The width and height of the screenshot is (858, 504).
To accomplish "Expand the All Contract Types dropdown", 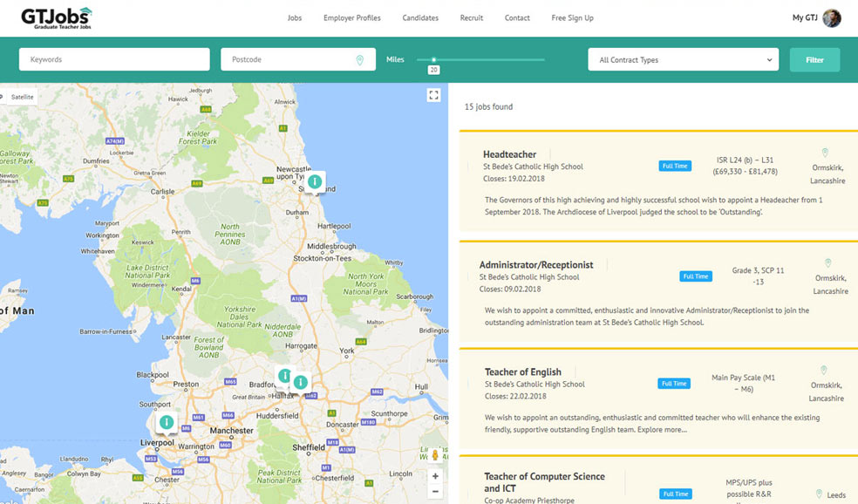I will [683, 60].
